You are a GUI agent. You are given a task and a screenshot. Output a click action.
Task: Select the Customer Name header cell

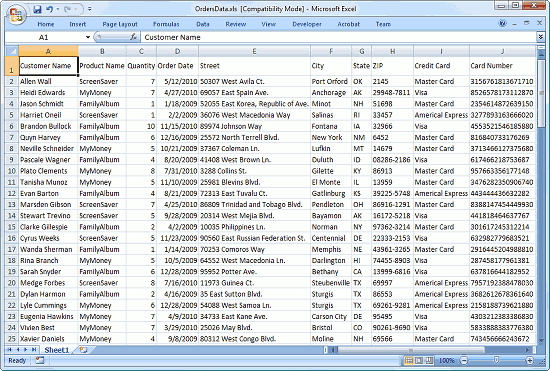(x=48, y=66)
